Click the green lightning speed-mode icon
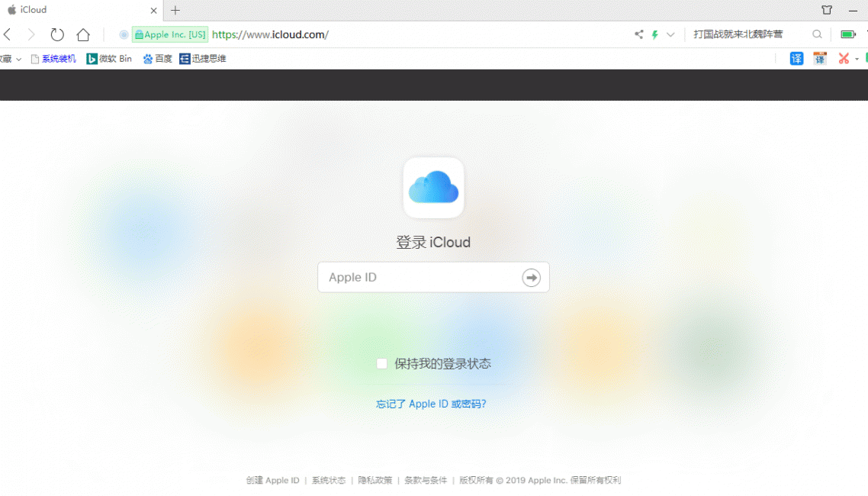Viewport: 868px width, 496px height. click(x=655, y=34)
